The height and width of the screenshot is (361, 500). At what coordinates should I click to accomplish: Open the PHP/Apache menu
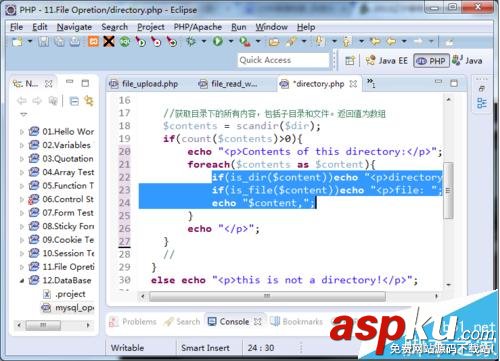pos(198,27)
